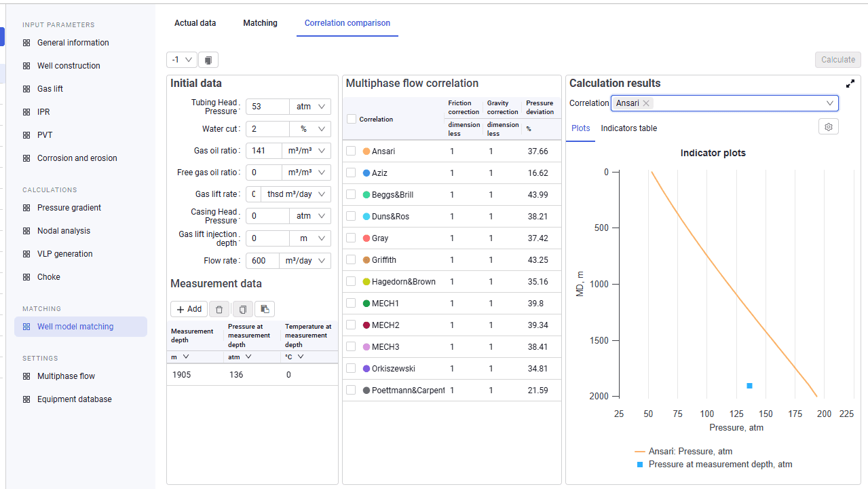Open VLP generation in the sidebar

click(x=65, y=254)
